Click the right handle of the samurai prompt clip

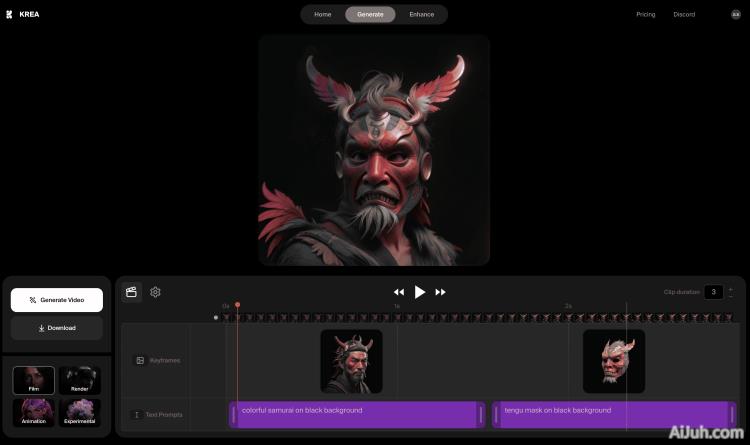[481, 414]
